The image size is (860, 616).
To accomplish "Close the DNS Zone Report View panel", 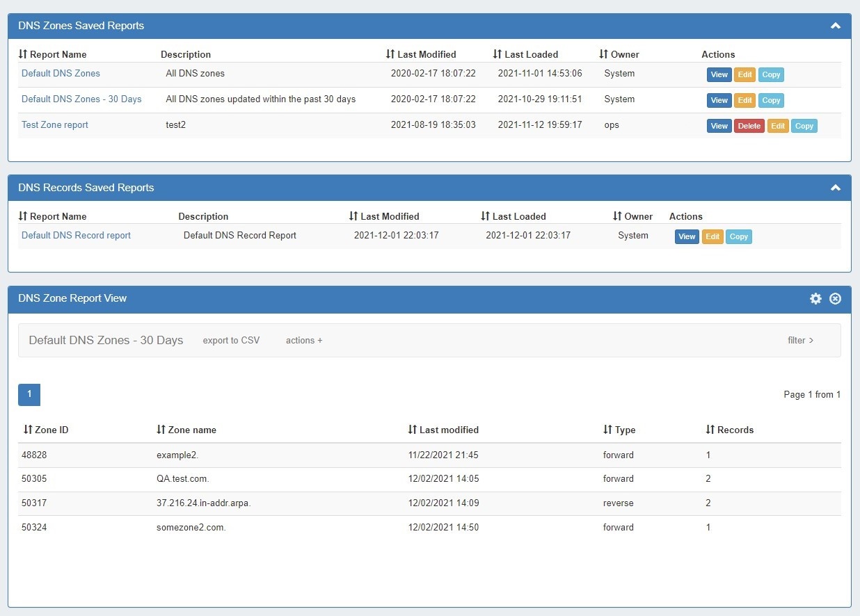I will click(836, 298).
